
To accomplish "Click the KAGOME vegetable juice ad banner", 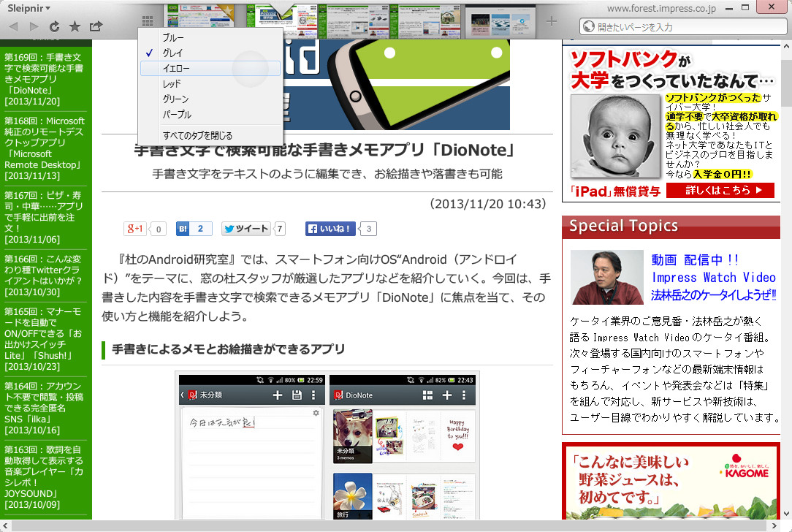I will [x=671, y=482].
